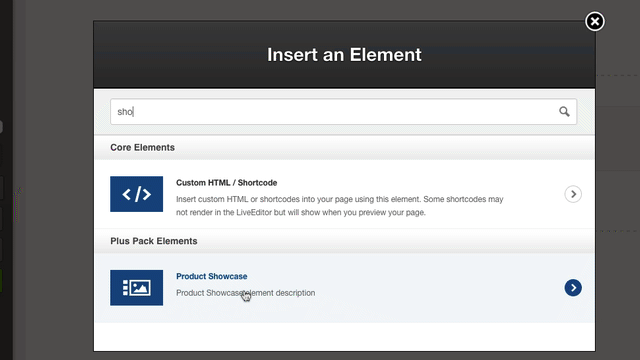Click the Custom HTML element description text
This screenshot has height=360, width=640.
pos(340,206)
